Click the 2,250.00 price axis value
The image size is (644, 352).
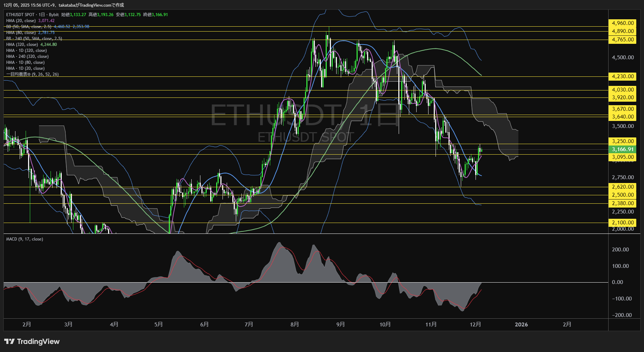tap(623, 212)
